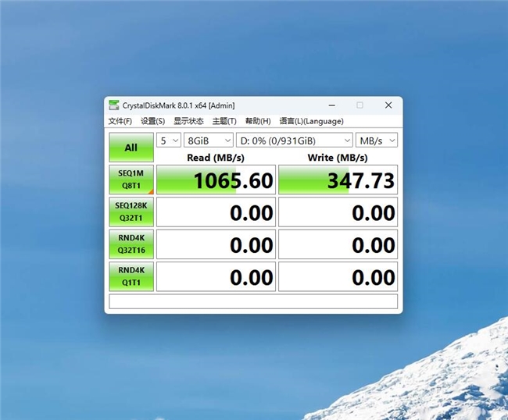Click the SEQ1M write result 347.73
The image size is (508, 420).
point(338,180)
